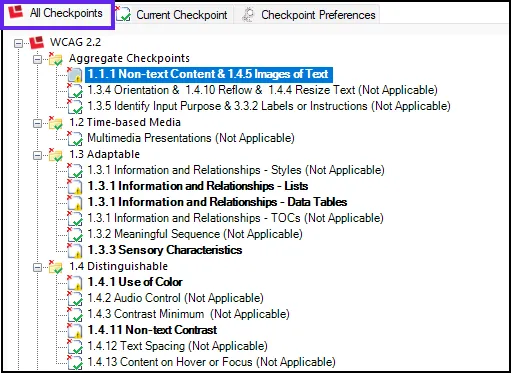Select Multimedia Presentations (Not Applicable)
This screenshot has width=511, height=373.
coord(191,138)
